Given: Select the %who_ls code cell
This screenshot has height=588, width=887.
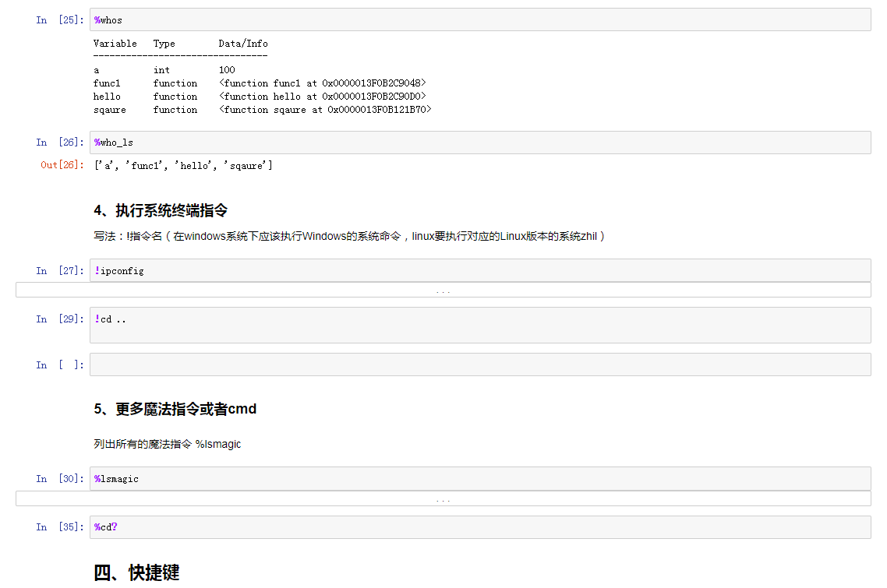Looking at the screenshot, I should [x=479, y=143].
